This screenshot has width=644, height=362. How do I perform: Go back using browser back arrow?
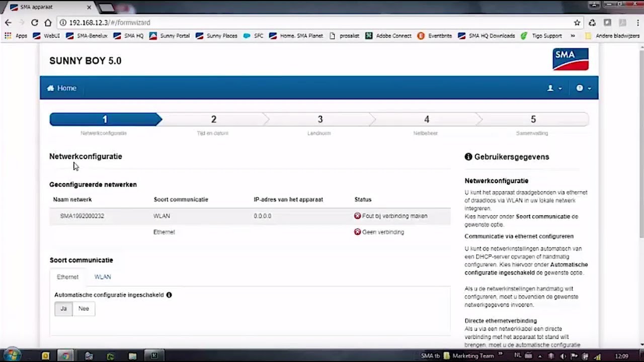8,23
